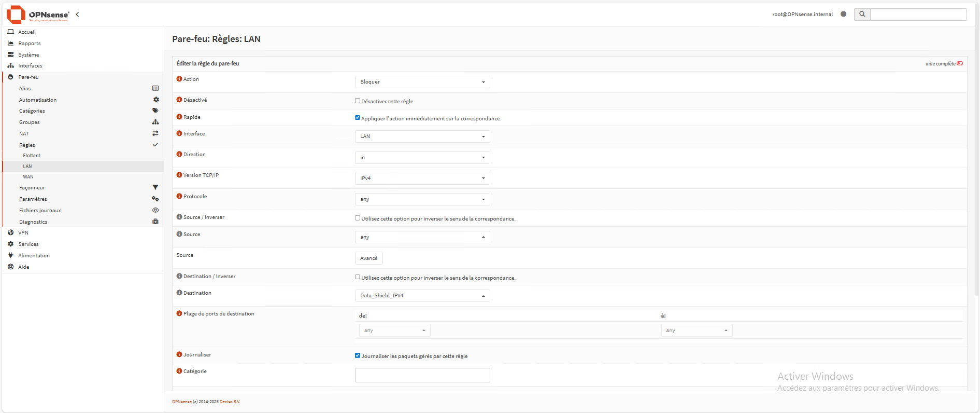Click the search magnifier icon
Viewport: 980px width, 413px height.
point(862,15)
